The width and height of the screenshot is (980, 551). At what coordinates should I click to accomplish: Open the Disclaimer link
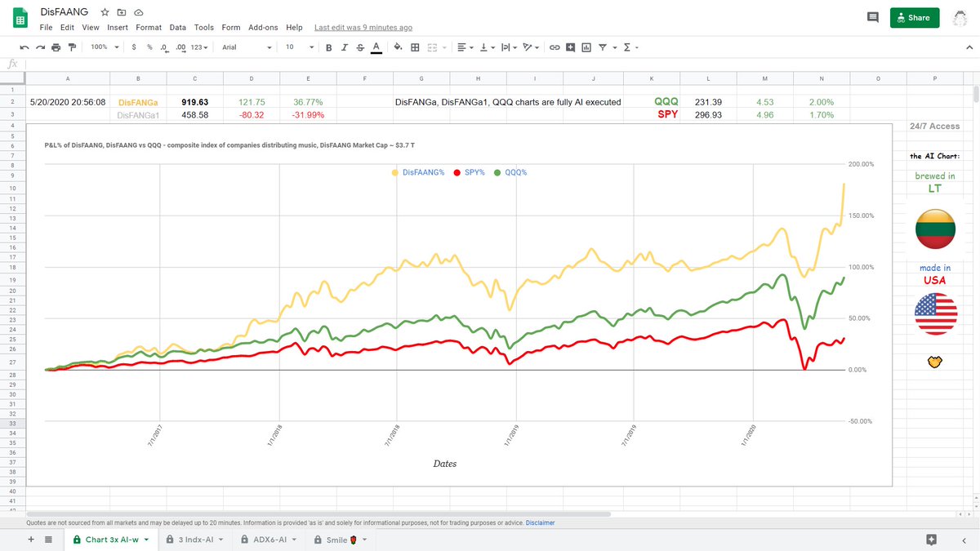(540, 522)
